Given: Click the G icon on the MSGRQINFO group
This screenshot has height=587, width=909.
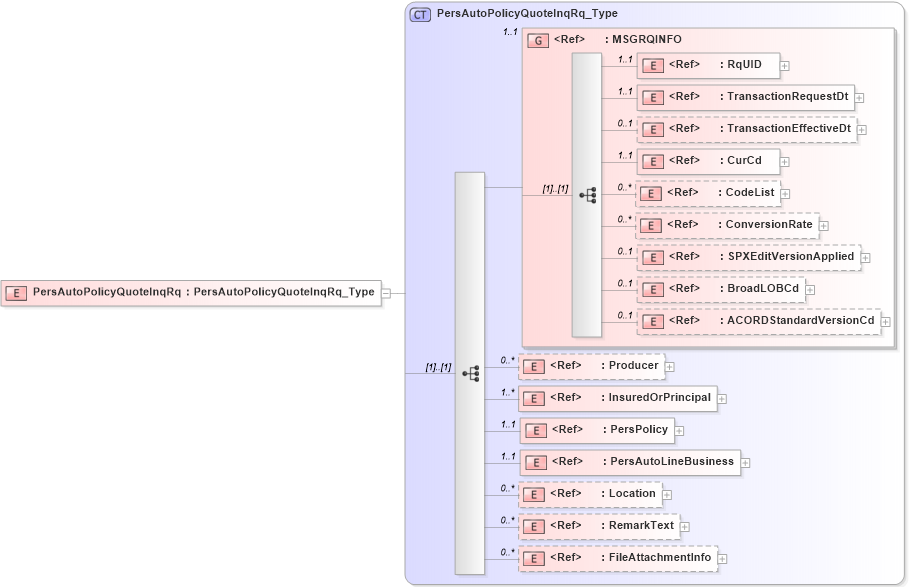Looking at the screenshot, I should point(537,39).
